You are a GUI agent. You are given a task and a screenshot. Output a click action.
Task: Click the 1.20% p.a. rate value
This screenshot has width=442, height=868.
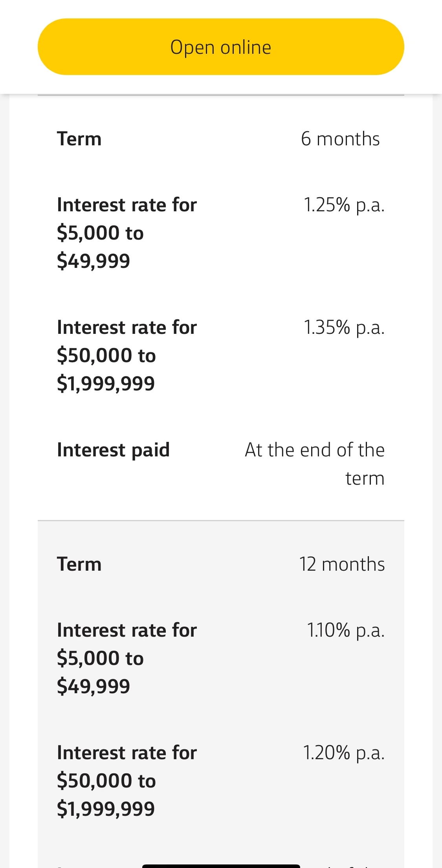[344, 753]
